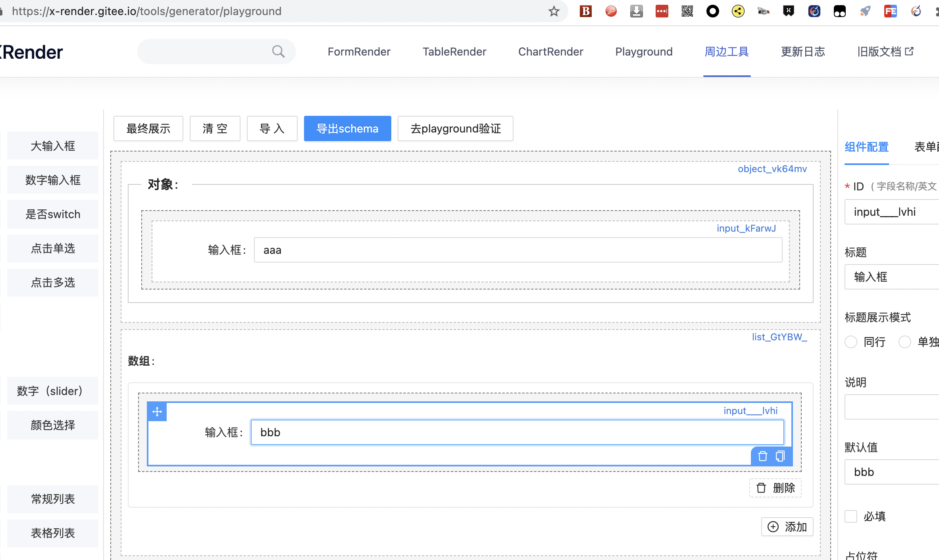Click the 去playground验证 button

[x=455, y=128]
